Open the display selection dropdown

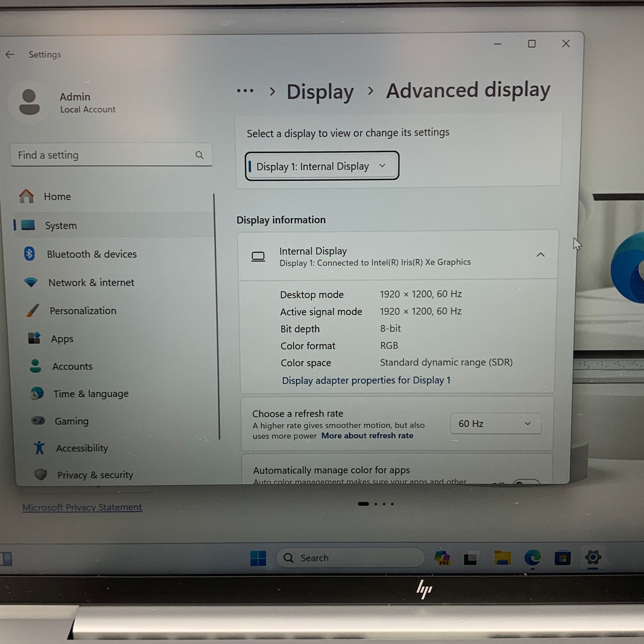321,165
